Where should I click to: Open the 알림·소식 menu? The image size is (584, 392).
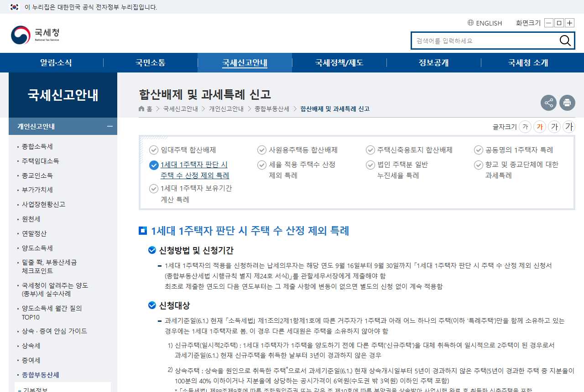pyautogui.click(x=56, y=63)
